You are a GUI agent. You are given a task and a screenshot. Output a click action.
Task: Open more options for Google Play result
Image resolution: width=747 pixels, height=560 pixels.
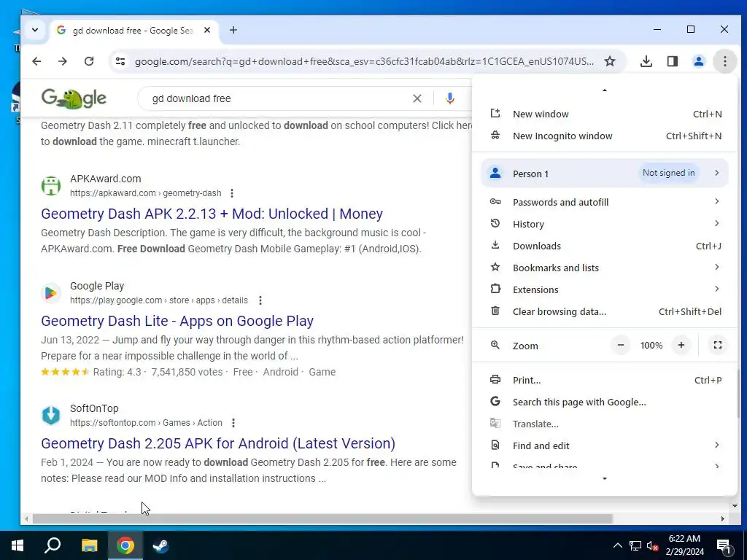(260, 300)
